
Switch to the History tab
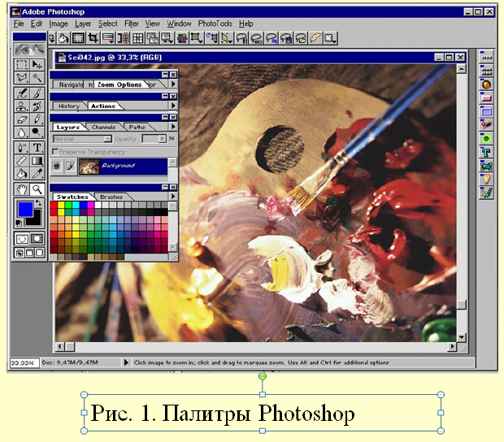coord(69,106)
